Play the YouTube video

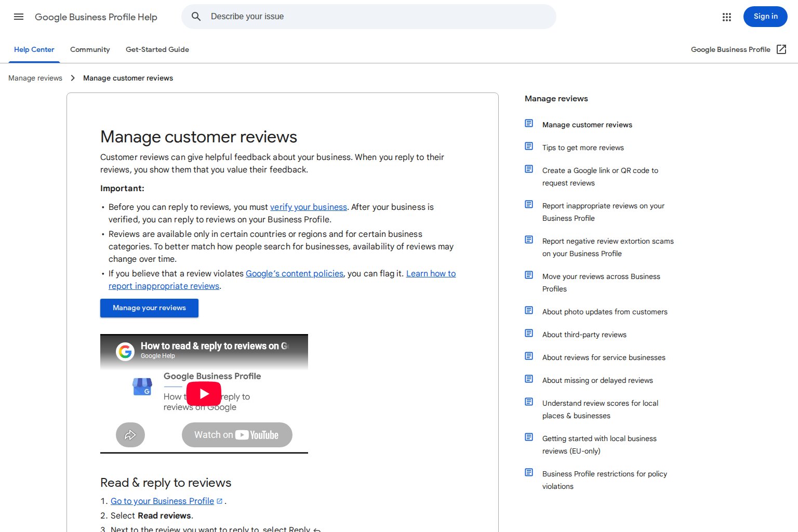click(x=204, y=394)
